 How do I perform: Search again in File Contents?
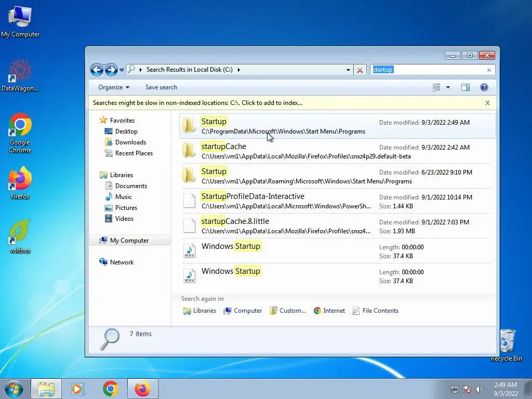click(x=376, y=311)
